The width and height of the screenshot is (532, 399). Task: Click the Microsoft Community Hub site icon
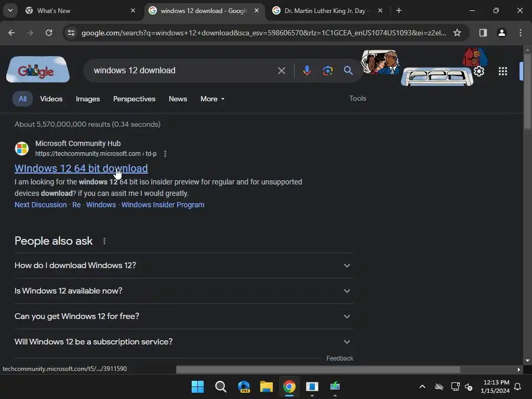(x=22, y=149)
